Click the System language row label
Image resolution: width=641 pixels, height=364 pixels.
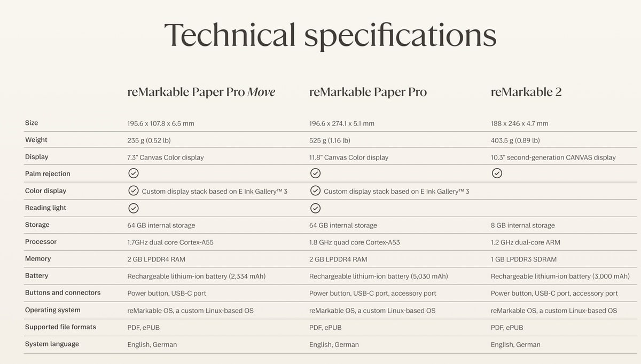pyautogui.click(x=52, y=344)
